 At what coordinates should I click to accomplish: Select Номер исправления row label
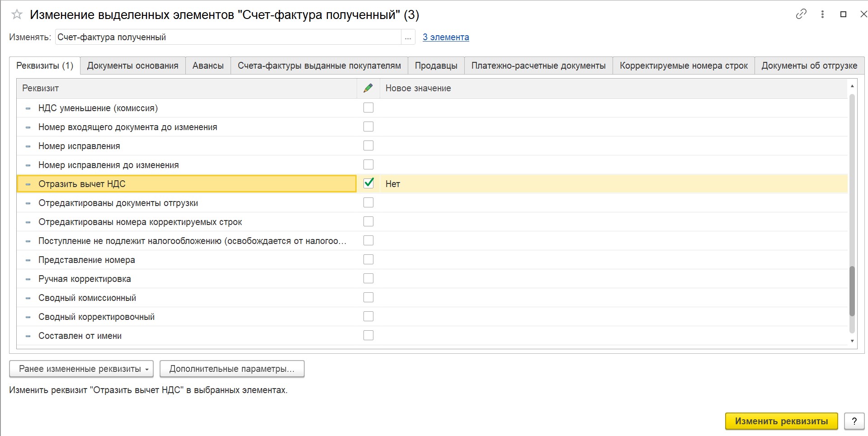click(79, 146)
